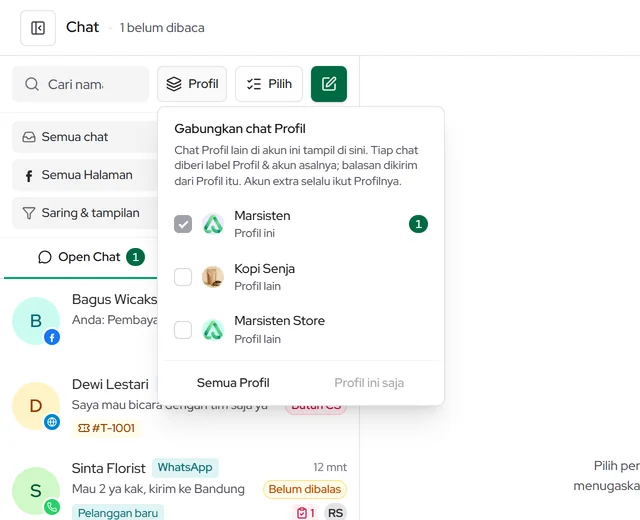Click the Pelanggan baru tag

118,513
